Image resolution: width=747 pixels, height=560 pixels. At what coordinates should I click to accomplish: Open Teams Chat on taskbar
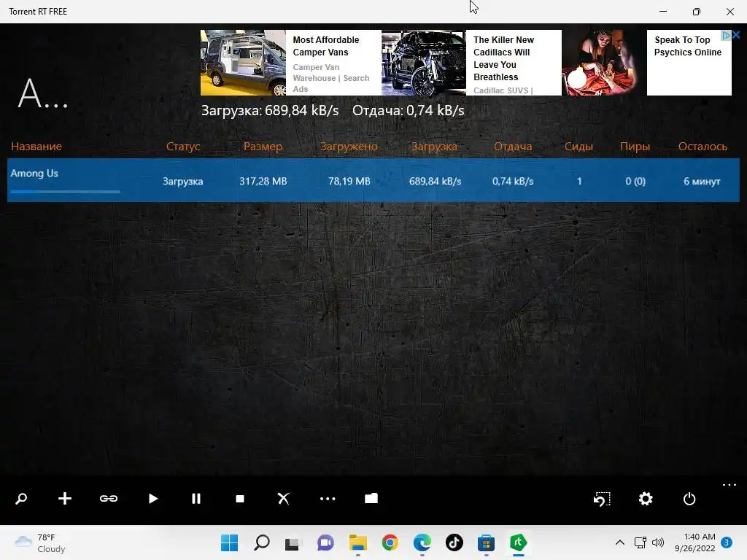click(x=325, y=542)
